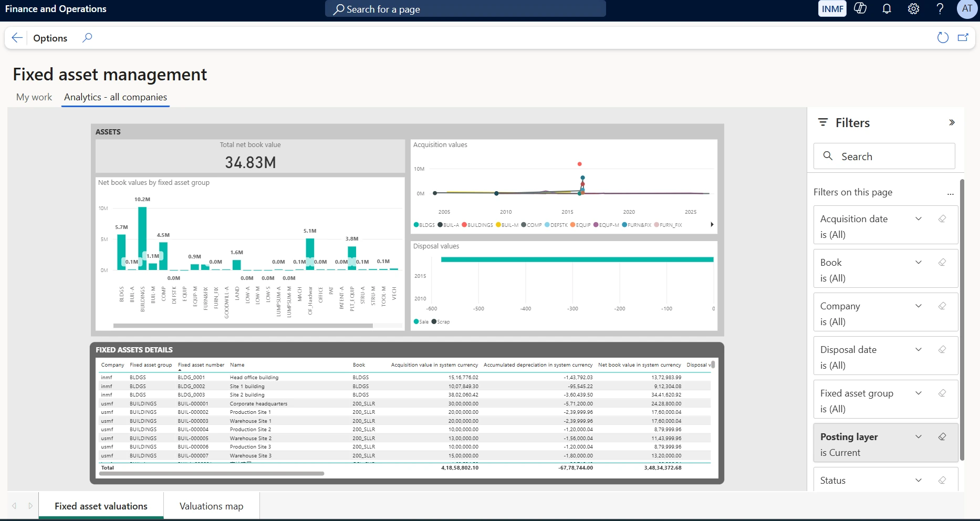Screen dimensions: 980x521
Task: Click the back arrow icon
Action: pos(17,38)
